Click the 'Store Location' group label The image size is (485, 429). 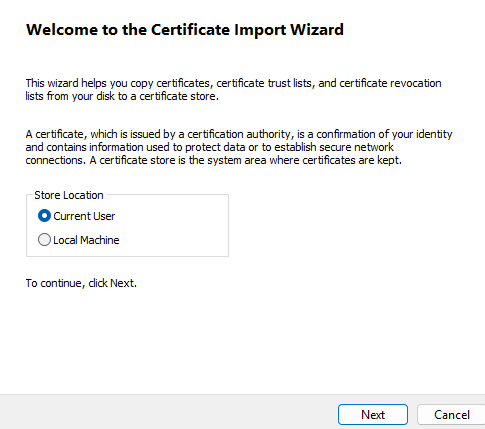(x=69, y=195)
